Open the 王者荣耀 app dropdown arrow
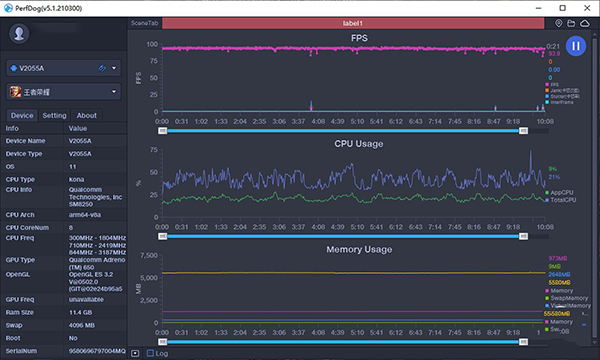Image resolution: width=600 pixels, height=360 pixels. [114, 91]
